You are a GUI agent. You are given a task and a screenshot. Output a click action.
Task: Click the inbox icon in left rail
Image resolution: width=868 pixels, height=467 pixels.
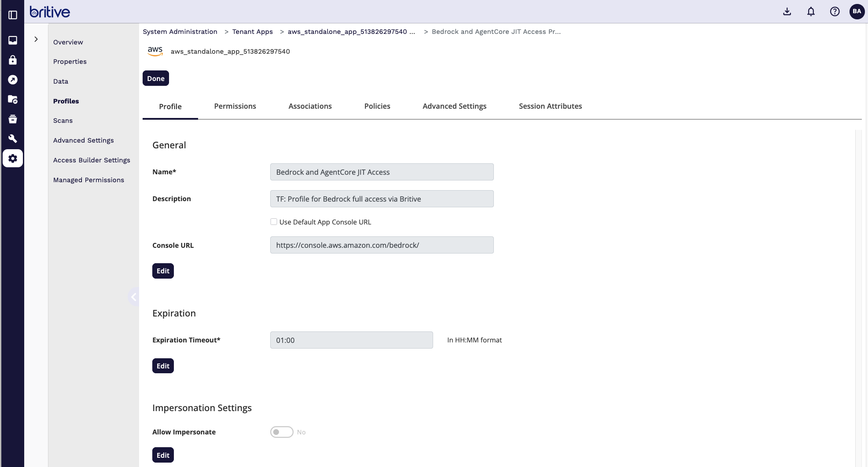click(x=13, y=40)
